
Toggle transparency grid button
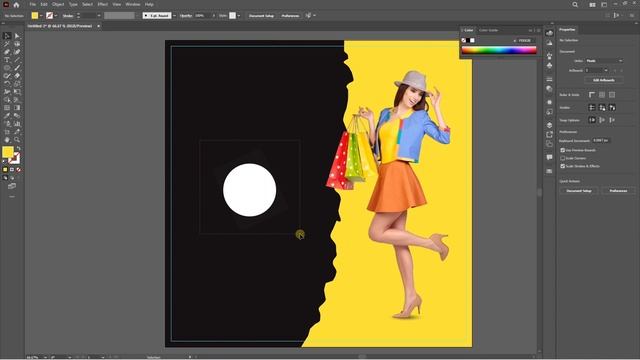pyautogui.click(x=612, y=95)
